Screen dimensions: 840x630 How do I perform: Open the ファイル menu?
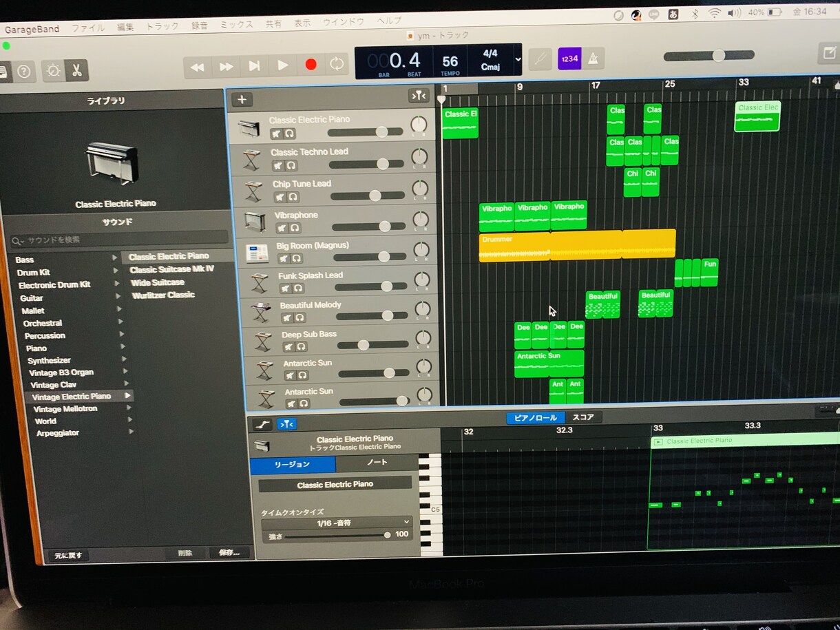pyautogui.click(x=88, y=28)
